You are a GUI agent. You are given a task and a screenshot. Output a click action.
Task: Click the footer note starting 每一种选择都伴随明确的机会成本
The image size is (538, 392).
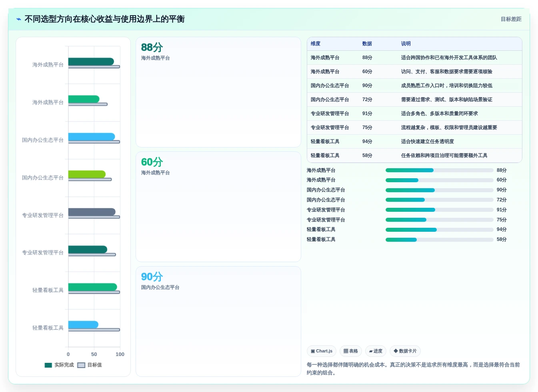tap(414, 369)
